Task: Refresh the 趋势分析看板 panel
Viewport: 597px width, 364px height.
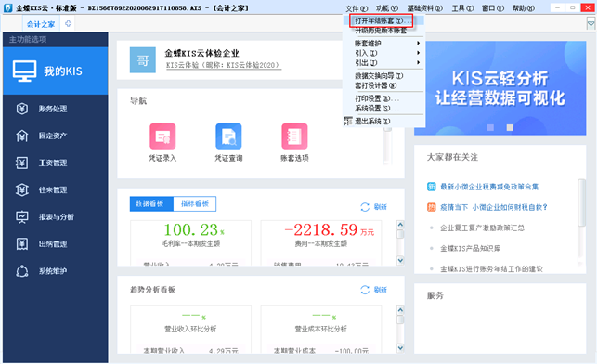Action: (373, 290)
